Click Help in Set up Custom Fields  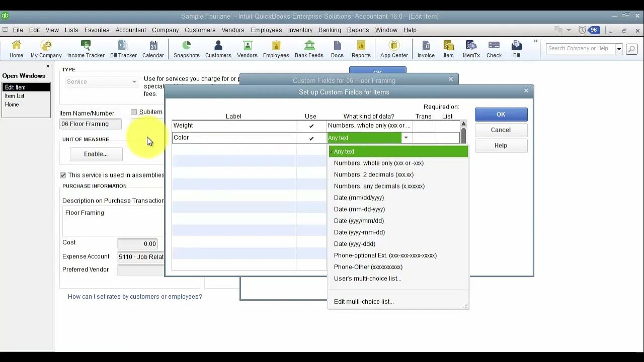point(501,145)
